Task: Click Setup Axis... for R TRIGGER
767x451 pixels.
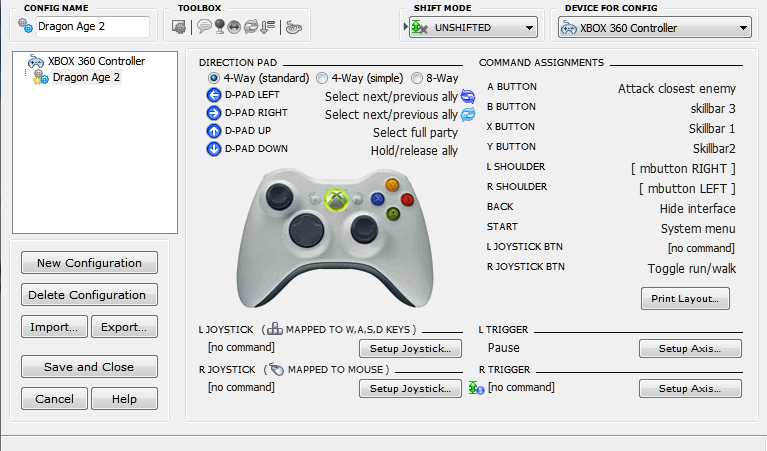Action: [690, 388]
